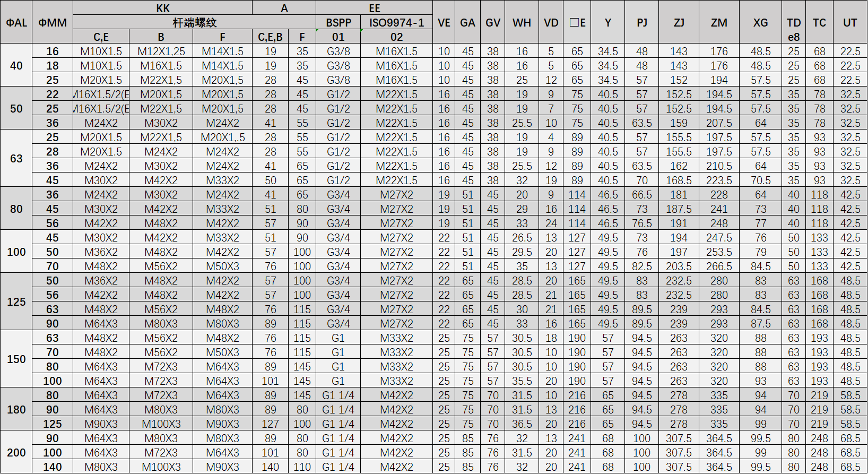
Task: Select the ZJ value 203.5
Action: point(679,266)
